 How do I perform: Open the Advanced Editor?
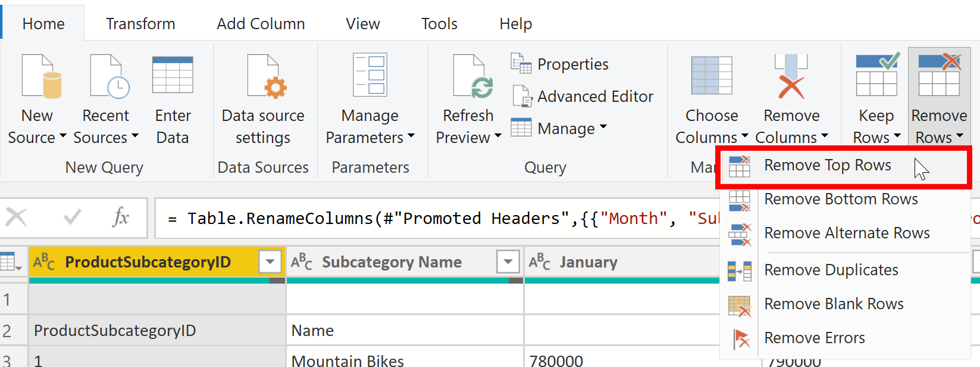pos(583,97)
